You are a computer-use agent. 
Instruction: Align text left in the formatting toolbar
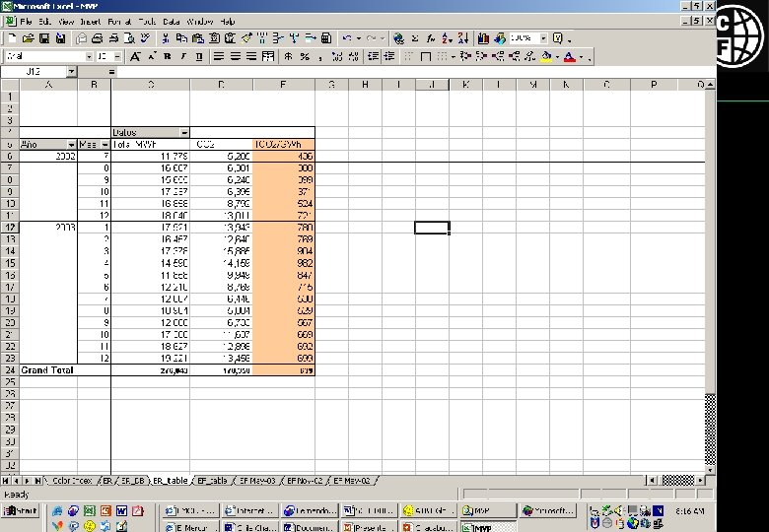pos(219,57)
